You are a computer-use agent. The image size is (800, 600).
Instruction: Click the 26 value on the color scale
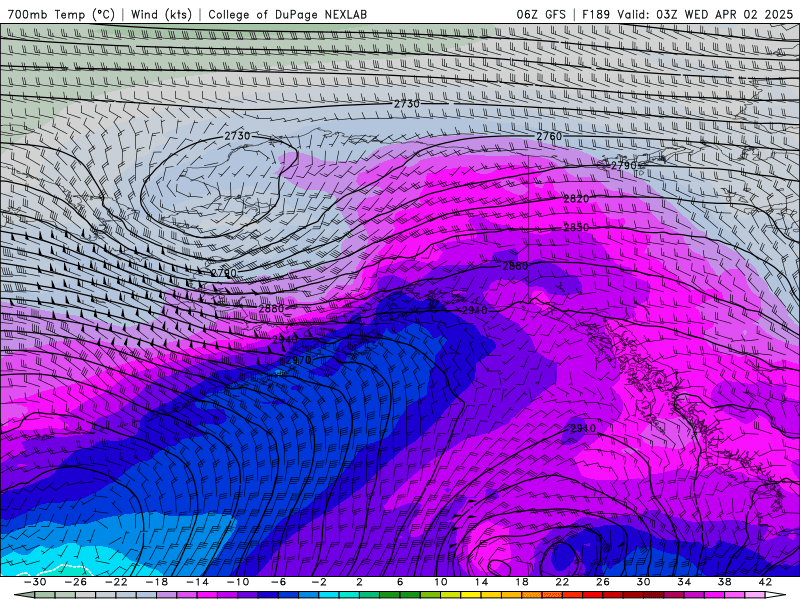coord(603,582)
